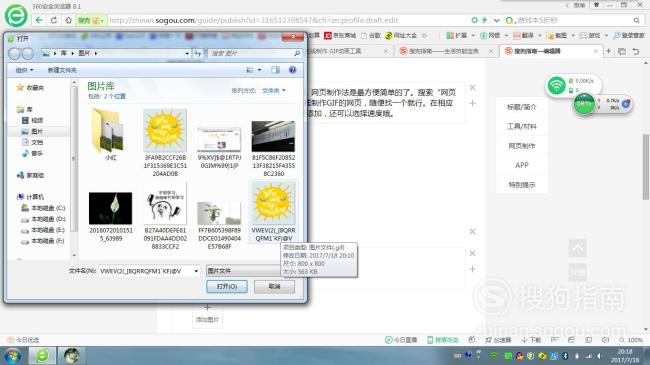This screenshot has height=365, width=650.
Task: Click the scroll-to-top arrow button on page
Action: click(577, 248)
